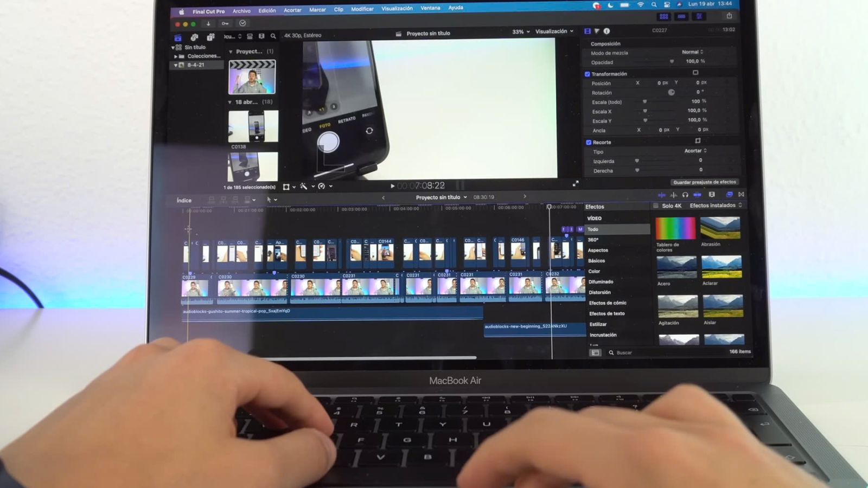868x488 pixels.
Task: Click Recorte on-screen crop icon
Action: click(698, 141)
